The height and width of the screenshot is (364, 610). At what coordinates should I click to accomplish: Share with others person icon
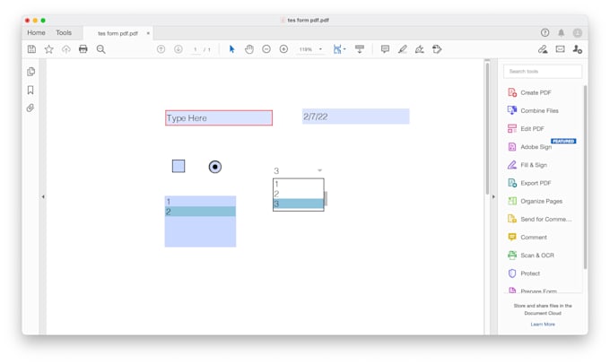pyautogui.click(x=578, y=49)
